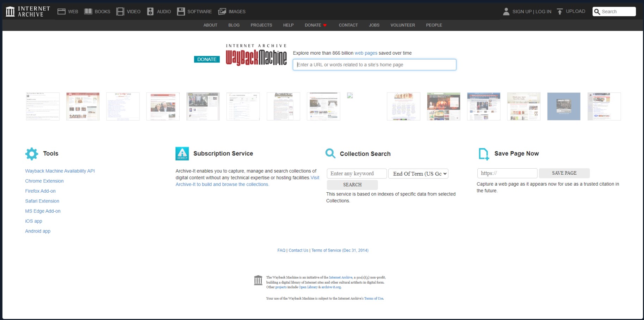644x320 pixels.
Task: Open the Images section icon
Action: tap(222, 12)
